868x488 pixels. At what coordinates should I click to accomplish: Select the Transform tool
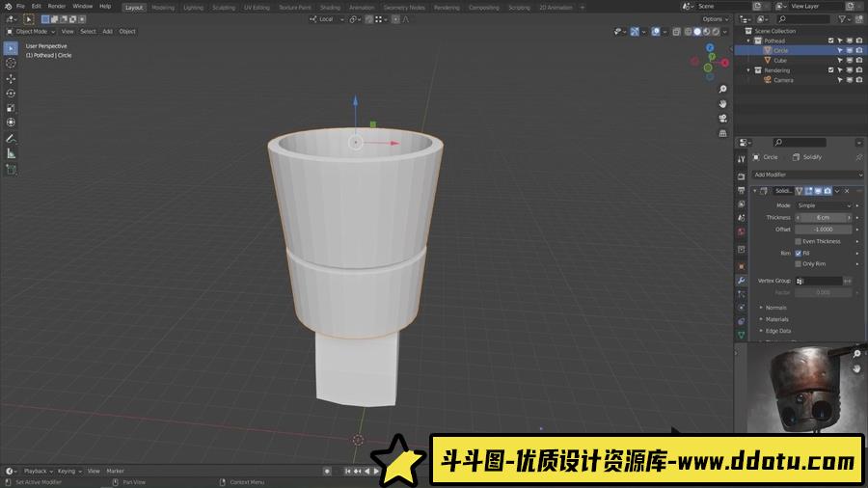click(x=11, y=122)
